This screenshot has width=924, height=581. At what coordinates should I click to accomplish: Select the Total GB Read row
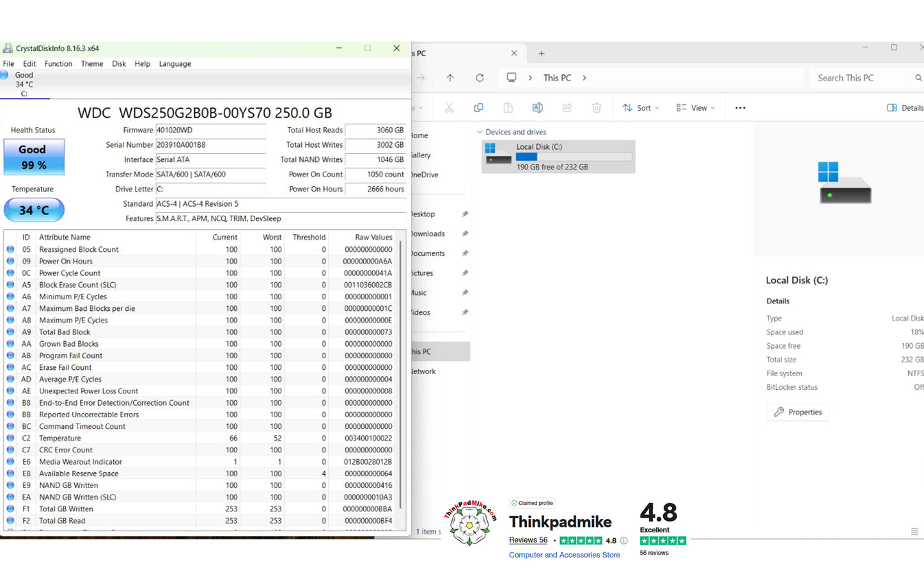click(201, 521)
